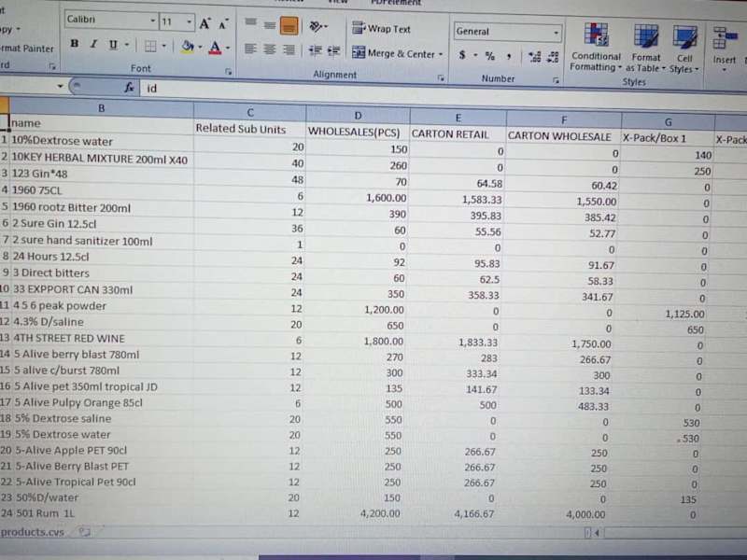This screenshot has width=747, height=560.
Task: Center text horizontally in the cell
Action: [270, 49]
